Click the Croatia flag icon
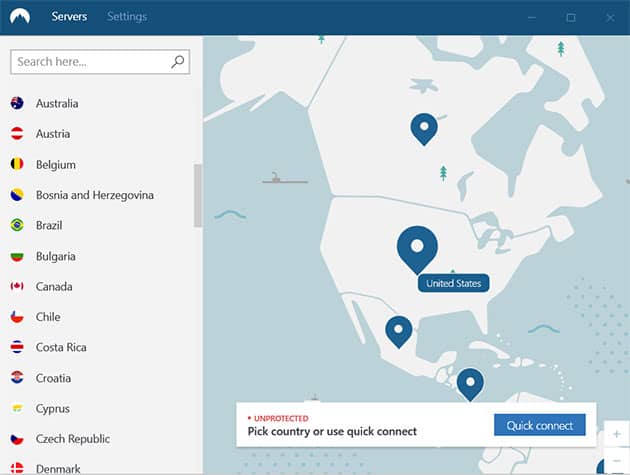Image resolution: width=630 pixels, height=475 pixels. pyautogui.click(x=17, y=377)
